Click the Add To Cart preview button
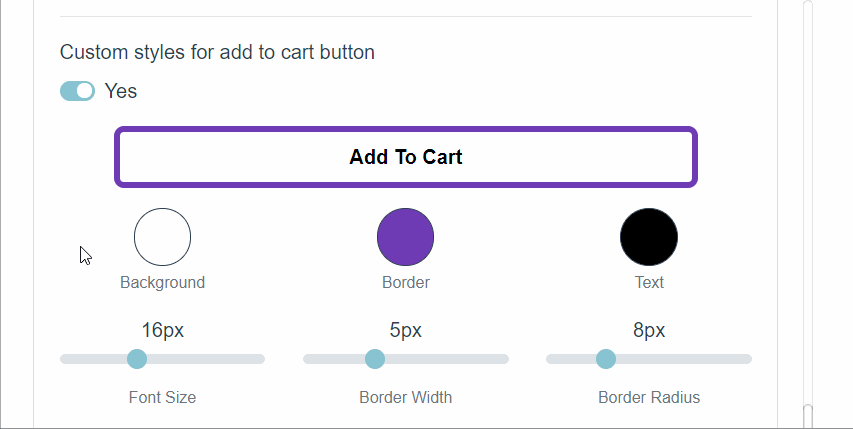Screen dimensions: 853x429 click(x=405, y=157)
